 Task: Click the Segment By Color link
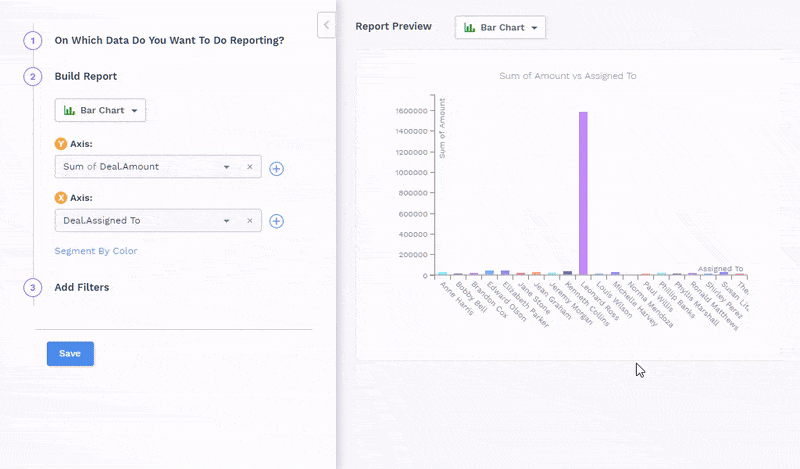coord(96,251)
